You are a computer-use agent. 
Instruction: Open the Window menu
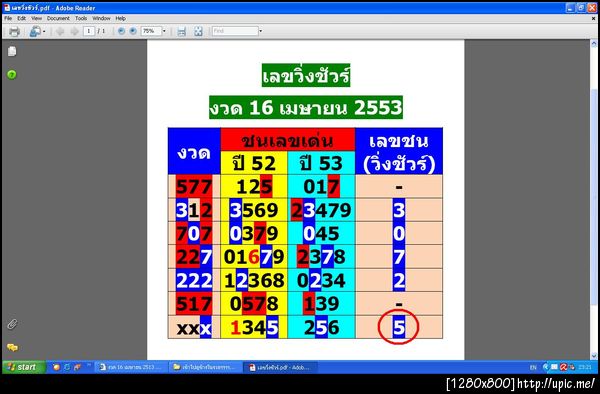click(x=101, y=18)
